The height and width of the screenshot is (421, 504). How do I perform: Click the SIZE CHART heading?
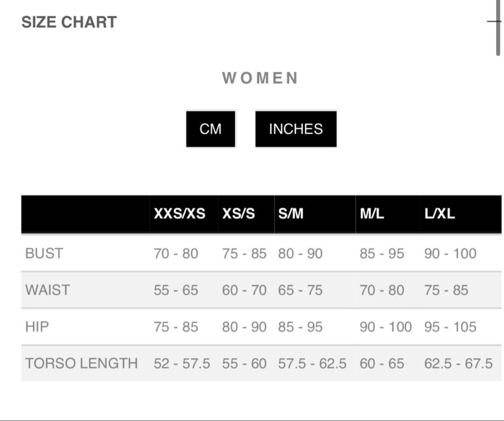tap(69, 22)
